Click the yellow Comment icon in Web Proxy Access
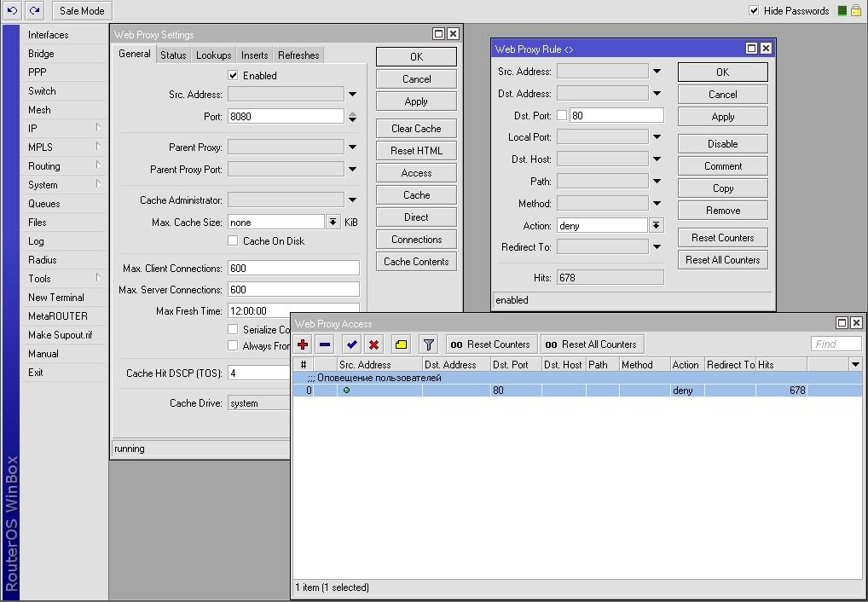The image size is (868, 602). (401, 344)
